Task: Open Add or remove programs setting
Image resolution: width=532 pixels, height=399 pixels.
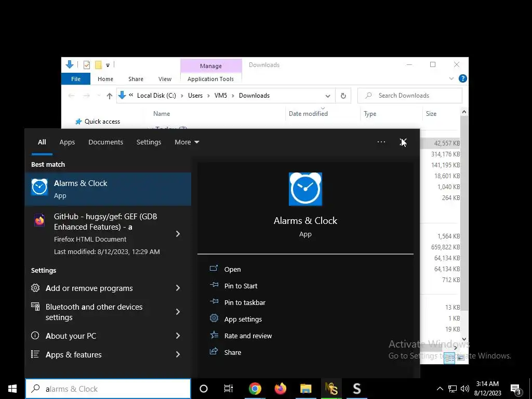Action: point(89,288)
